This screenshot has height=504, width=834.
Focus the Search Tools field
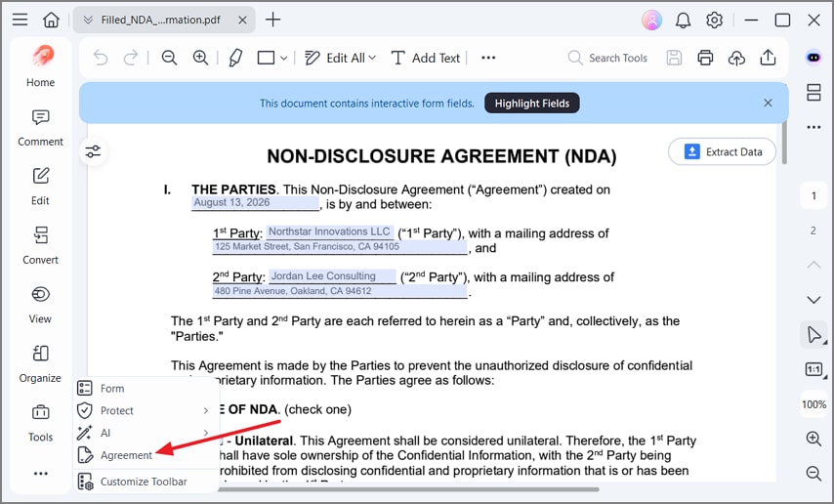(607, 58)
